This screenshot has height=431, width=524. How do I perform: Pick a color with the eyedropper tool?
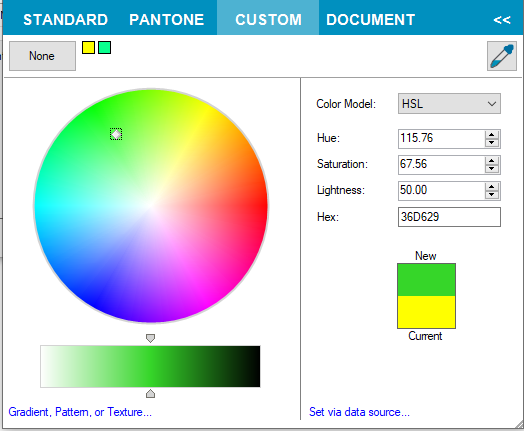pyautogui.click(x=502, y=56)
